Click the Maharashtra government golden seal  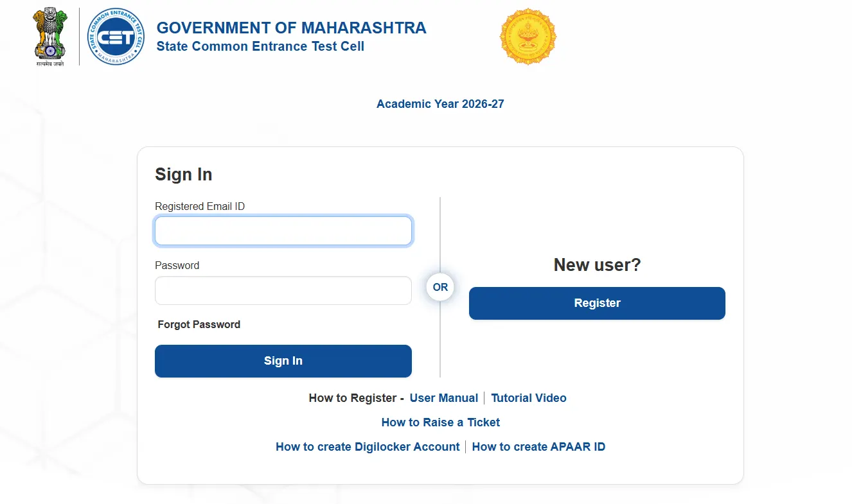coord(528,37)
